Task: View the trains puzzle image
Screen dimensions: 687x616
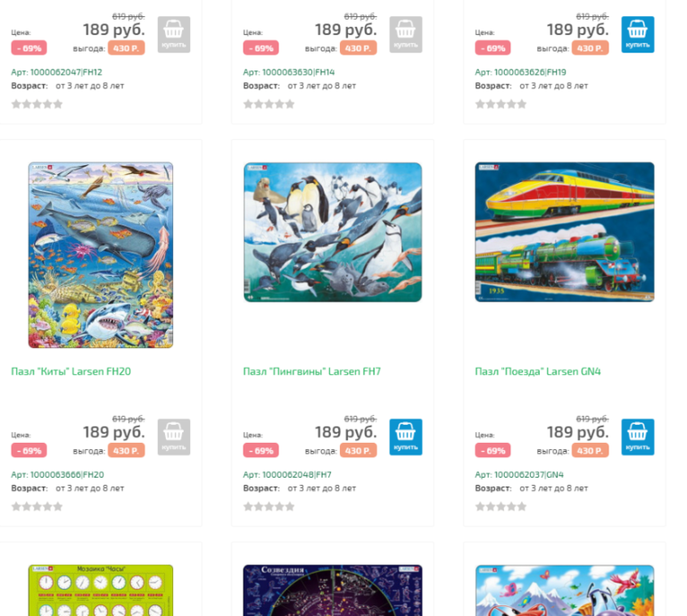Action: [564, 232]
